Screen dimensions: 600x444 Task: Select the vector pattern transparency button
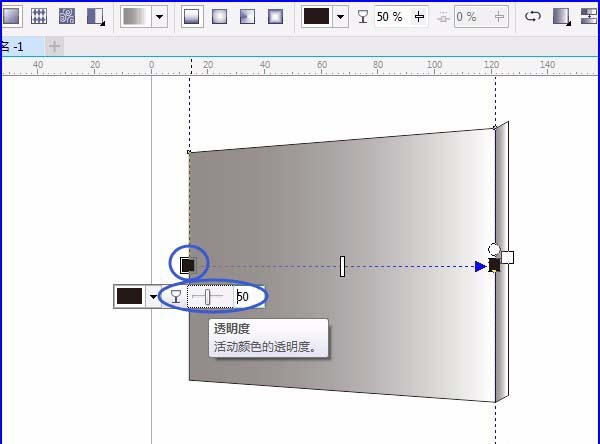coord(39,16)
